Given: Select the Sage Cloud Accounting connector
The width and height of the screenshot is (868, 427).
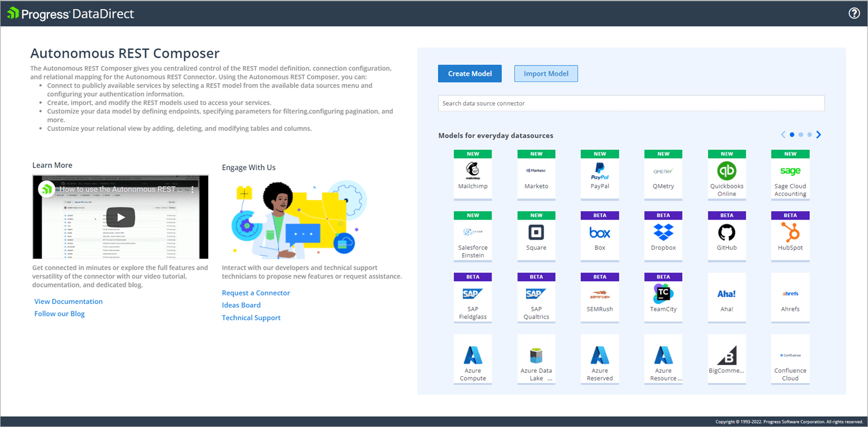Looking at the screenshot, I should click(x=790, y=174).
